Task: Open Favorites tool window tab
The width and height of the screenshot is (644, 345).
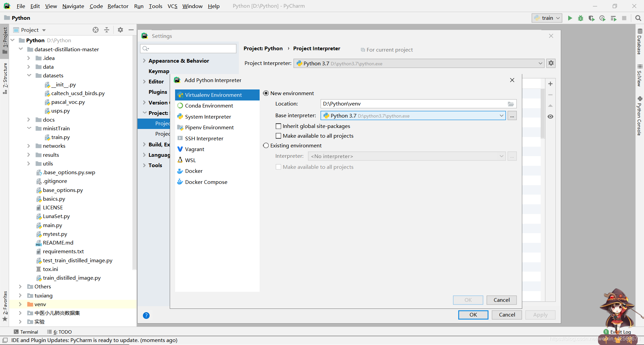Action: [x=5, y=306]
